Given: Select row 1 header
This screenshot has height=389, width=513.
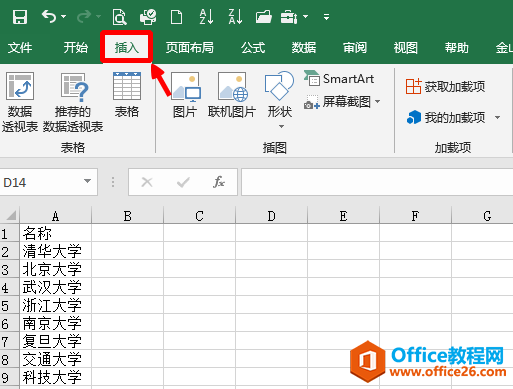Looking at the screenshot, I should (x=9, y=233).
